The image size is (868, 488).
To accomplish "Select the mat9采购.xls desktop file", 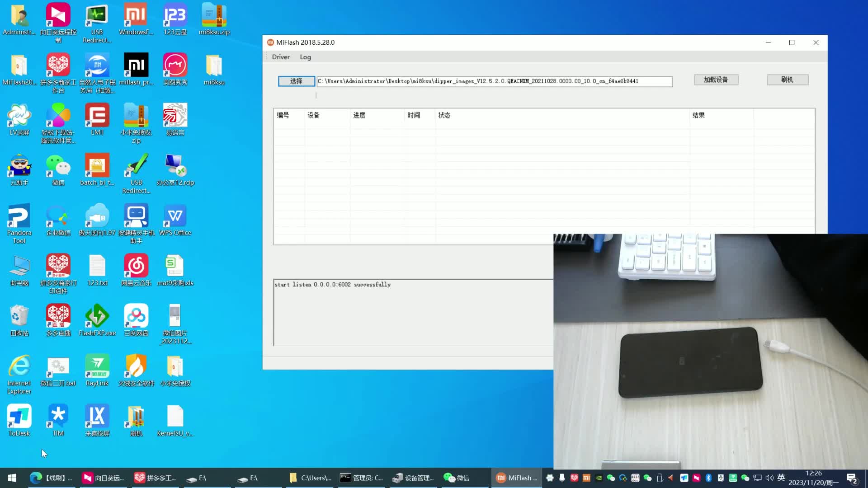I will [x=175, y=270].
